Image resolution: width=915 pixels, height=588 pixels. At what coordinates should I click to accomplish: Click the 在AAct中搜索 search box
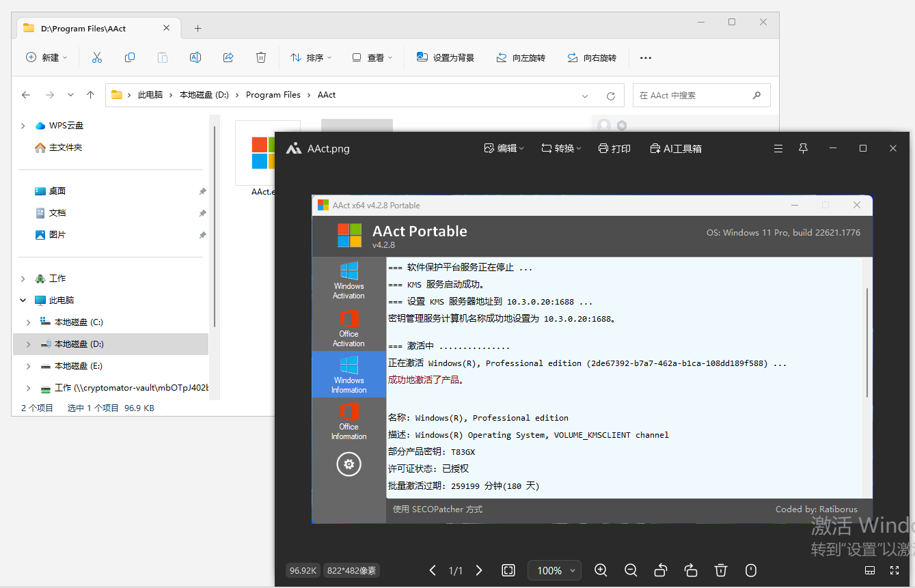(697, 95)
